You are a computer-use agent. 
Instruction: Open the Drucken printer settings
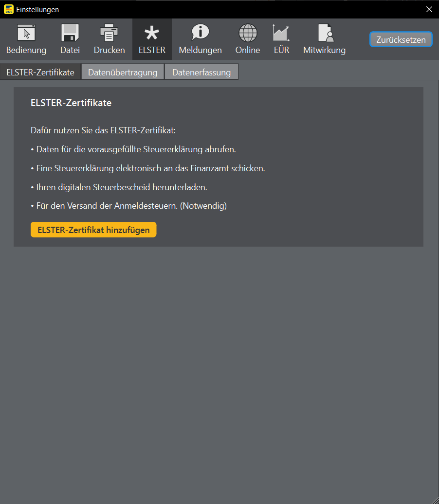tap(109, 39)
